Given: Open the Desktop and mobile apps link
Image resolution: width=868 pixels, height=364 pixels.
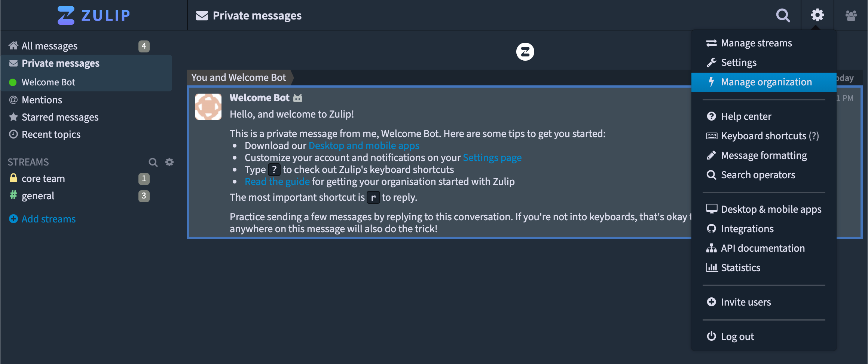Looking at the screenshot, I should click(364, 146).
